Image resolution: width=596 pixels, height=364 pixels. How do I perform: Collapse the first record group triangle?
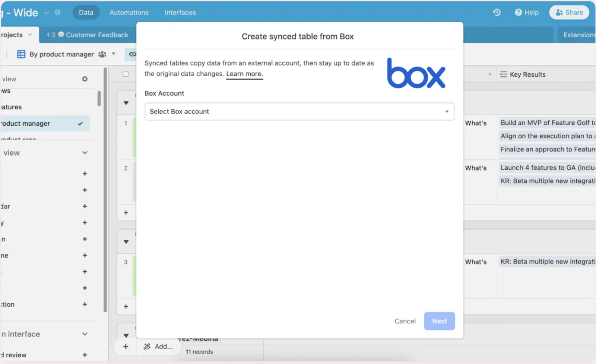(126, 103)
